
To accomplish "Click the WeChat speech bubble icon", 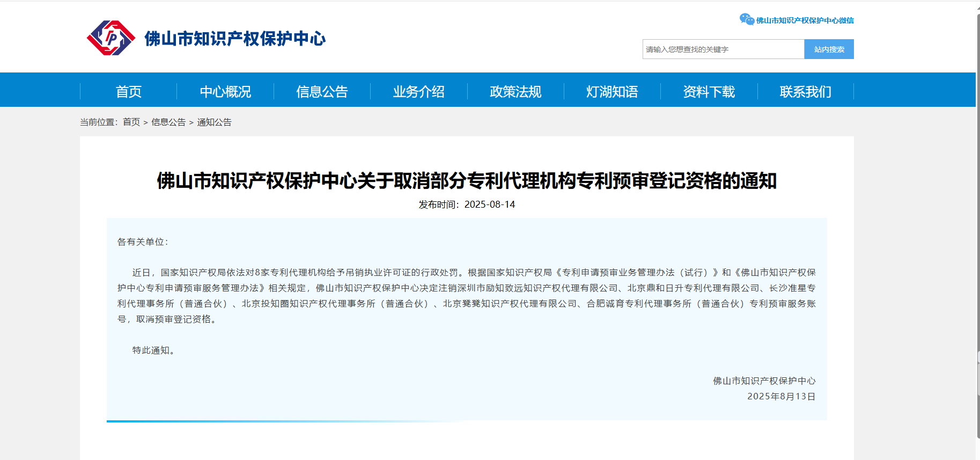I will point(747,20).
